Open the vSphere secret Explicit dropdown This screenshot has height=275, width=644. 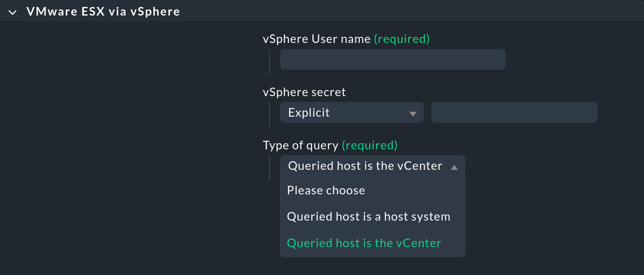(x=352, y=113)
